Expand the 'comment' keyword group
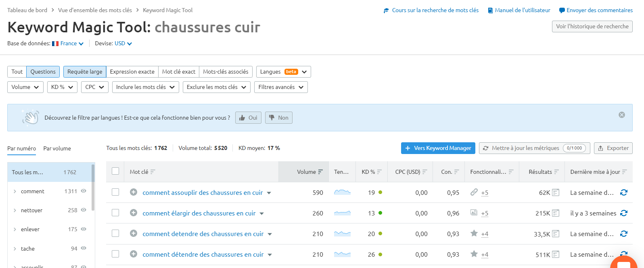This screenshot has height=268, width=644. 15,191
